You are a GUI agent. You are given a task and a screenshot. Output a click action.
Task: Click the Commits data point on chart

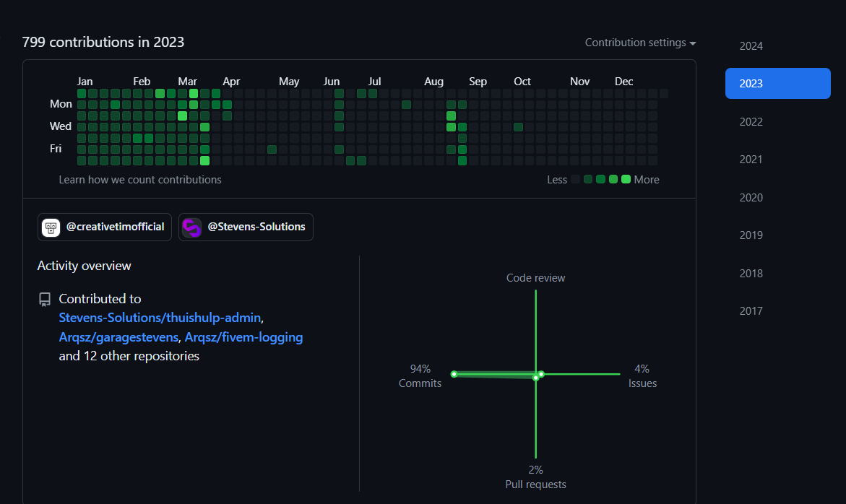click(x=454, y=374)
